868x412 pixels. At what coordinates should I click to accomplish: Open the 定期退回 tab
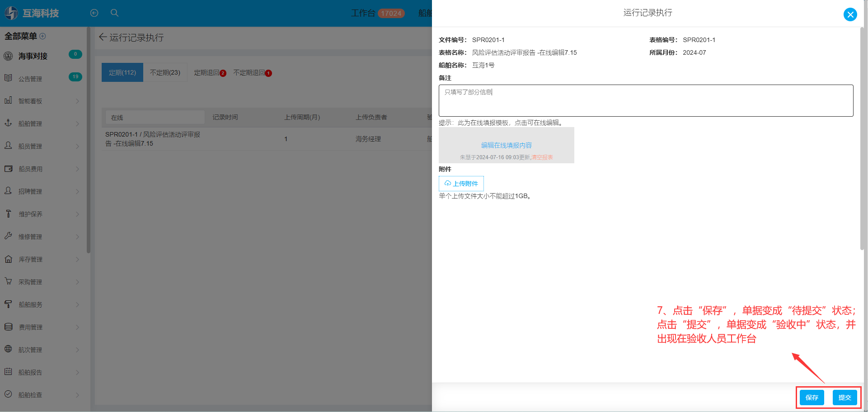coord(210,73)
